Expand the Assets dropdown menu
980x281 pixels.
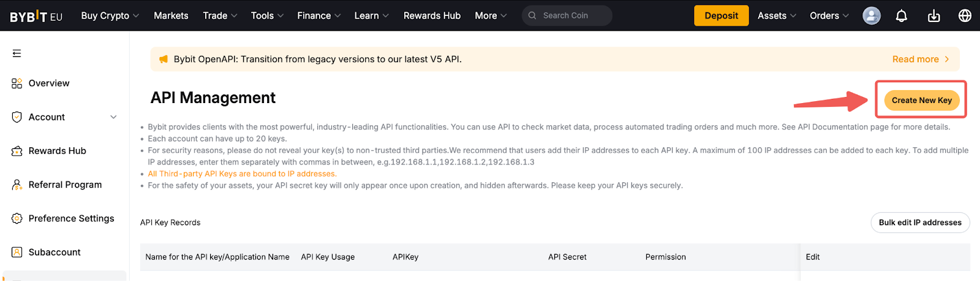coord(776,16)
